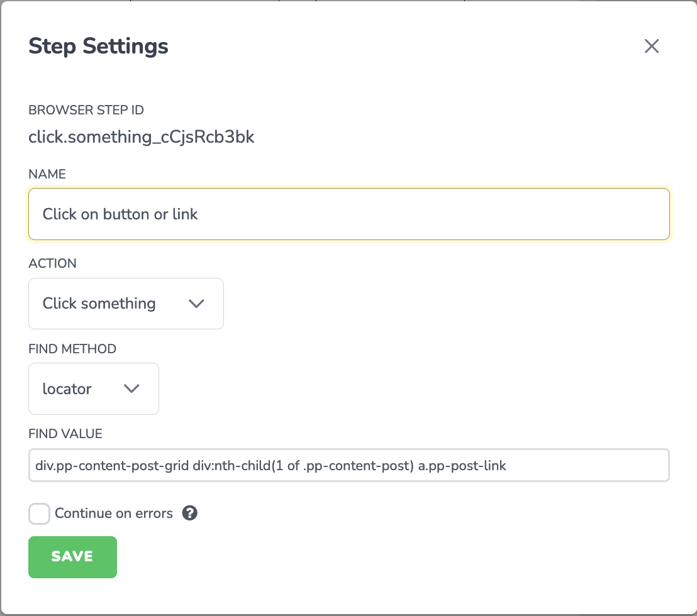Screen dimensions: 697x616
Task: Open the Find Method locator dropdown
Action: (93, 388)
